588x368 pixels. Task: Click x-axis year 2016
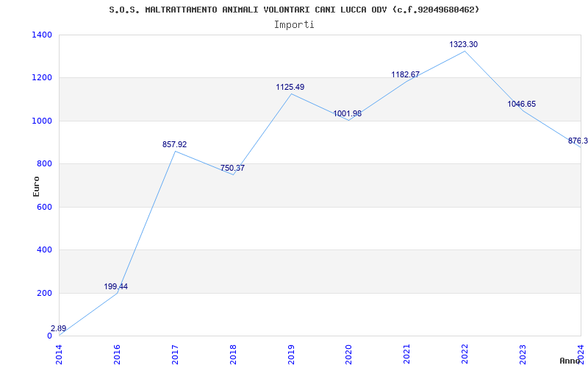point(117,354)
